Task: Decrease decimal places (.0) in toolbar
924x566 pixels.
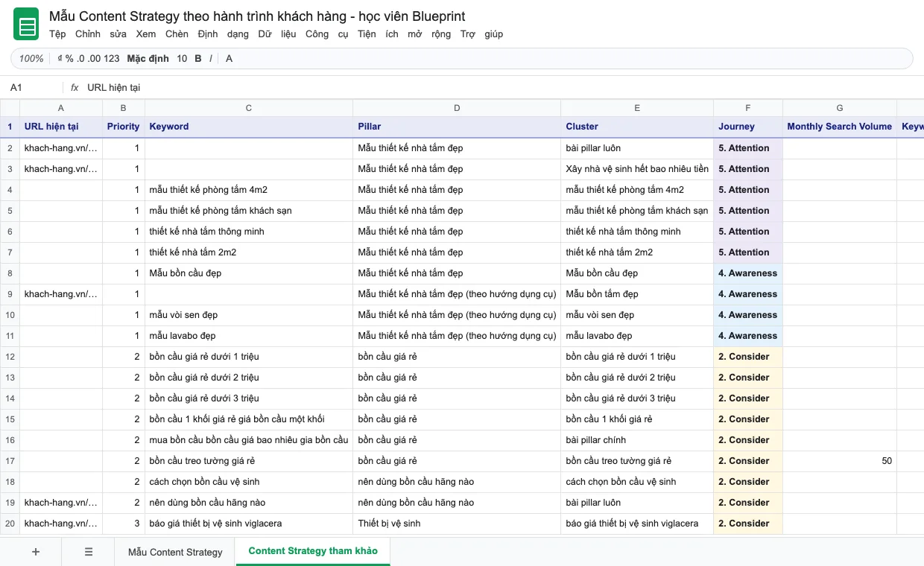Action: (x=80, y=59)
